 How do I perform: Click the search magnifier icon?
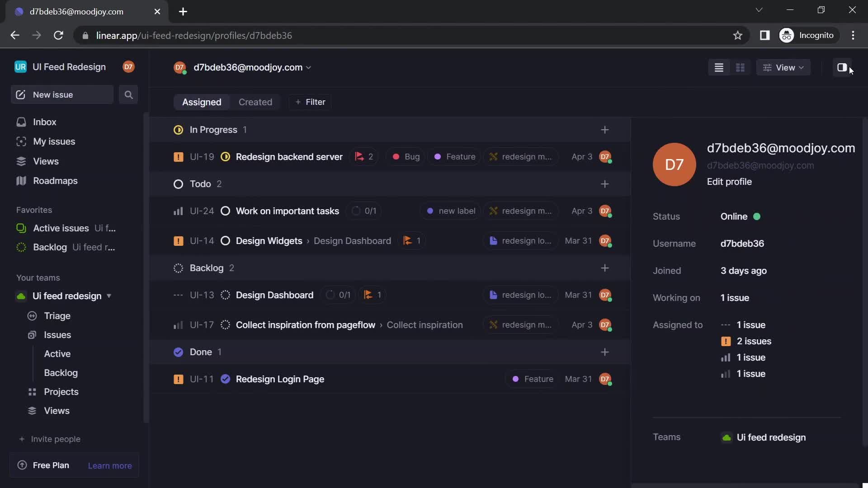coord(128,95)
